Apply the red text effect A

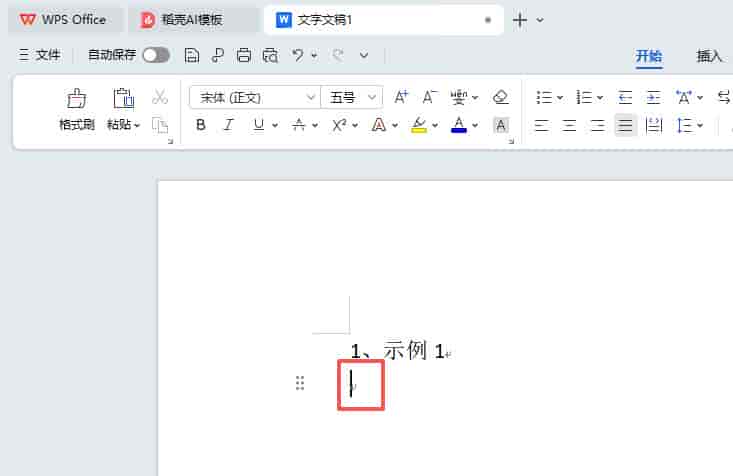point(379,125)
